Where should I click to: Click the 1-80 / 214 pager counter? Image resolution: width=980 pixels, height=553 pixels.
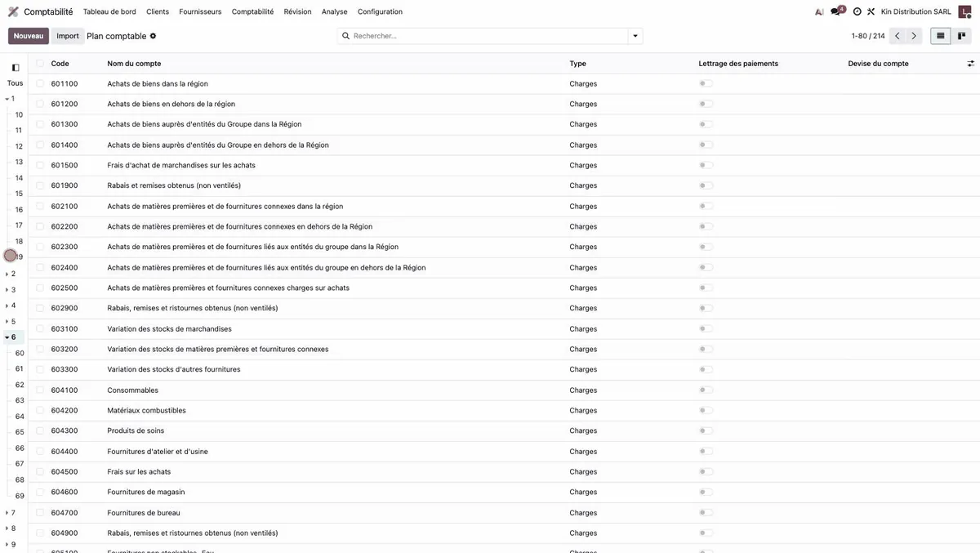tap(868, 36)
